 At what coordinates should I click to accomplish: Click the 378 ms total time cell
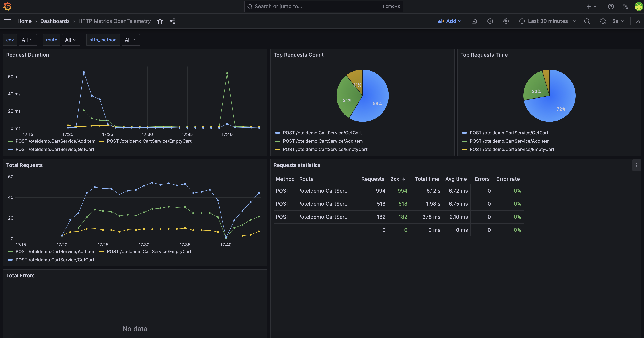tap(426, 217)
